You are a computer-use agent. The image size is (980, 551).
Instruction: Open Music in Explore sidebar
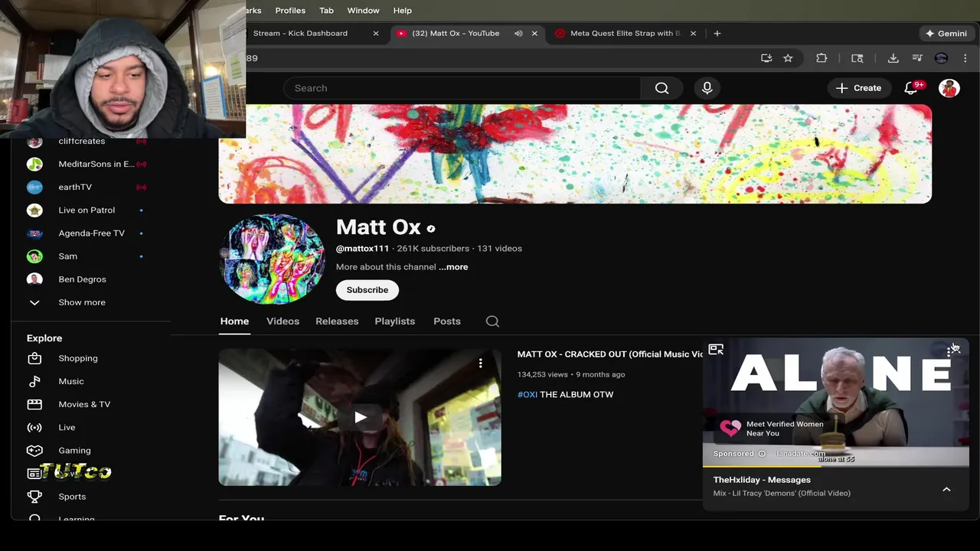(71, 381)
